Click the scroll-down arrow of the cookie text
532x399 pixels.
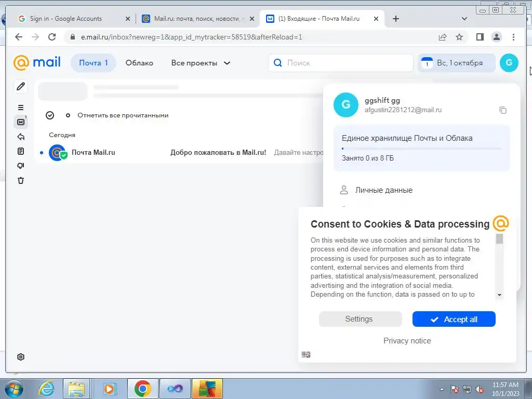(x=499, y=295)
